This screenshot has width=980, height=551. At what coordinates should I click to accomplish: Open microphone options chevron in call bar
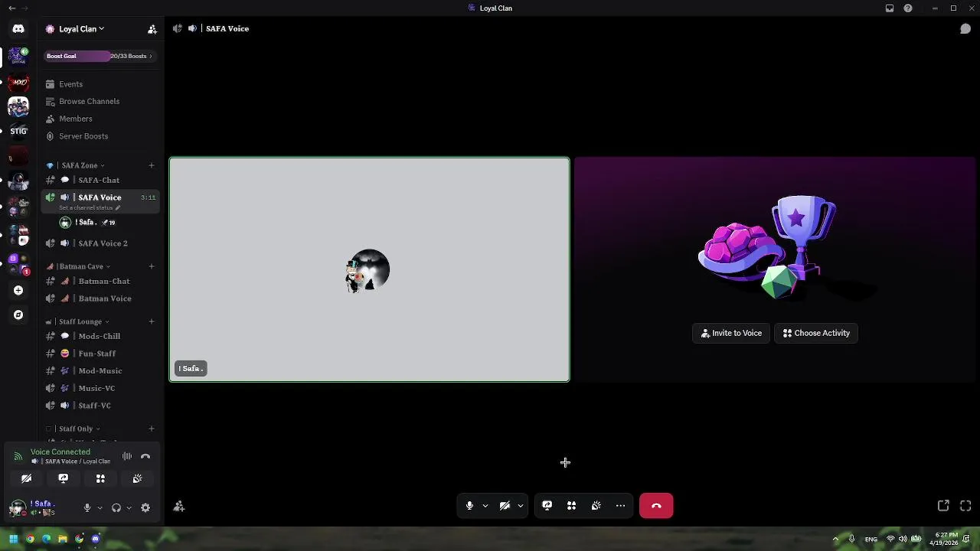point(485,506)
